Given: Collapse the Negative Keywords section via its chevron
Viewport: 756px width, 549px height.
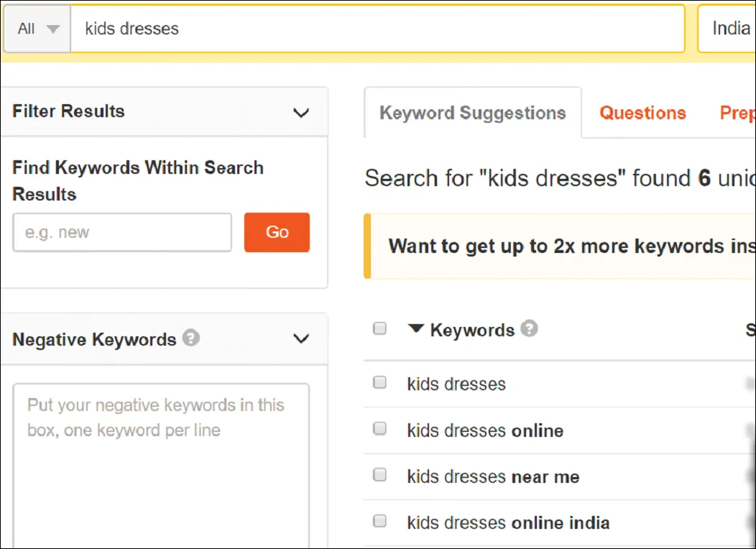Looking at the screenshot, I should coord(301,338).
